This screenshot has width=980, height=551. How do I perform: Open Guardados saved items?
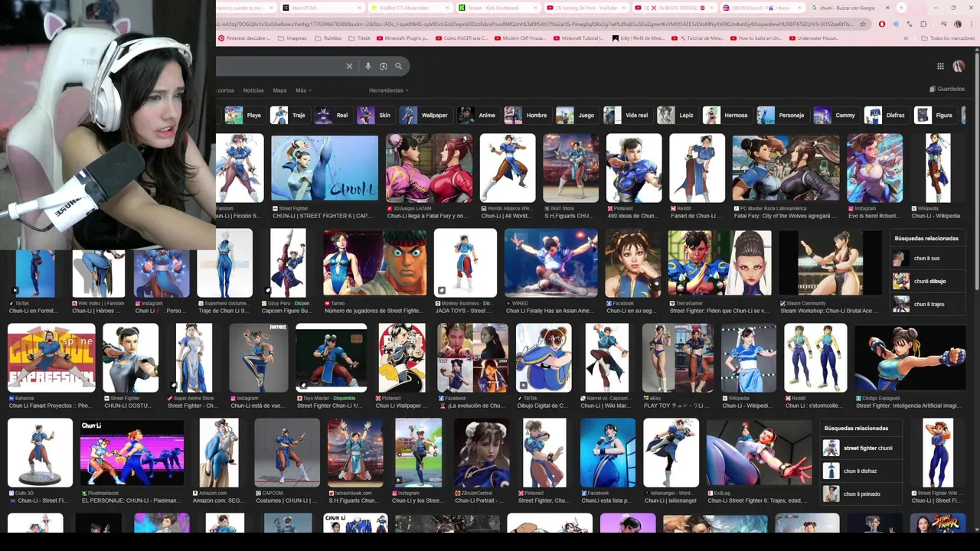(946, 89)
